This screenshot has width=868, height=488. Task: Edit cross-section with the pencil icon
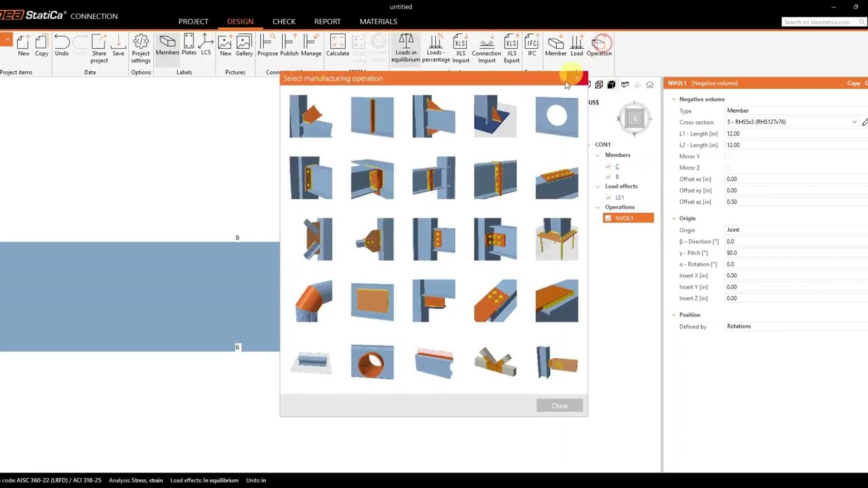865,122
